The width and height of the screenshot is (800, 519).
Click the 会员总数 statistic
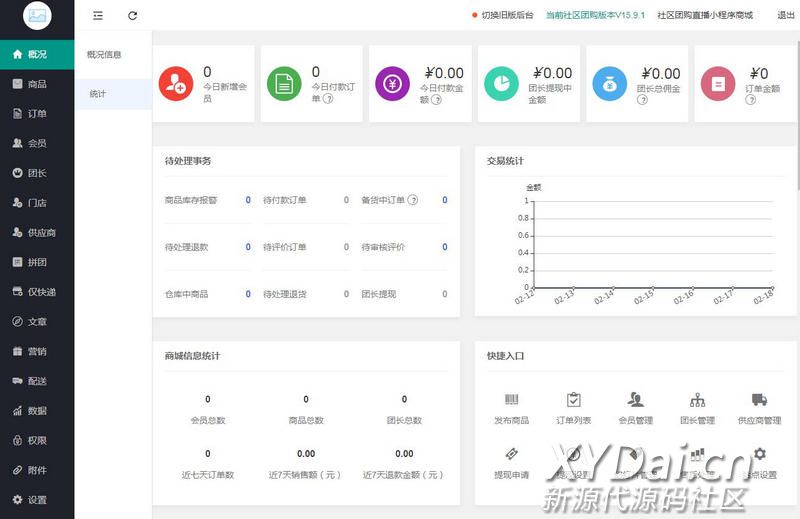[208, 410]
